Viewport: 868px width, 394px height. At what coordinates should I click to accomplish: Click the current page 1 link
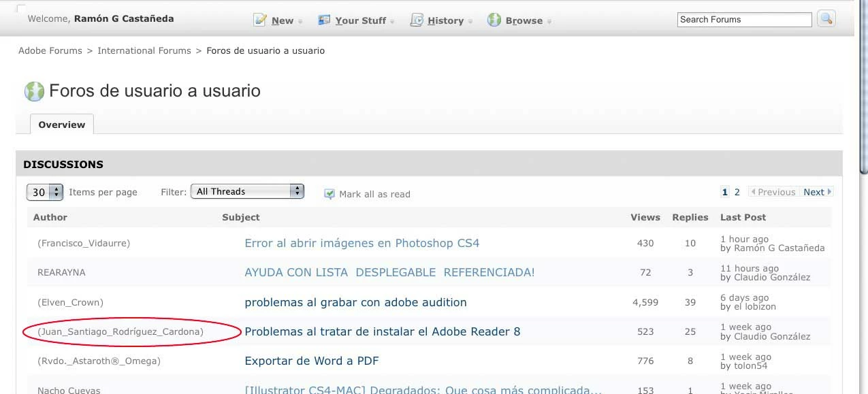pos(725,192)
